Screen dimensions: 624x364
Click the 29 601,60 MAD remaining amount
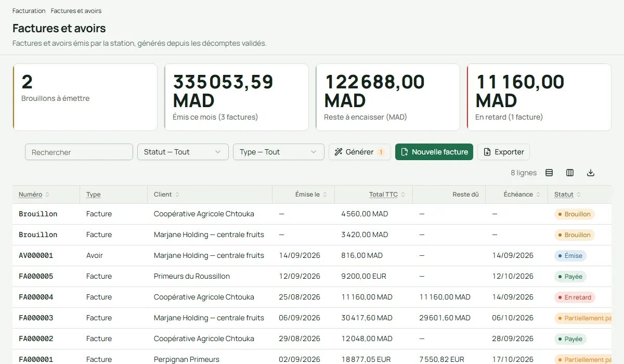click(x=445, y=318)
